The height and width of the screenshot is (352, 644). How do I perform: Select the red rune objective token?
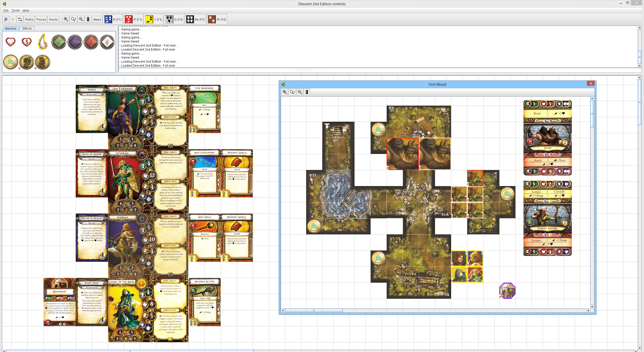91,42
